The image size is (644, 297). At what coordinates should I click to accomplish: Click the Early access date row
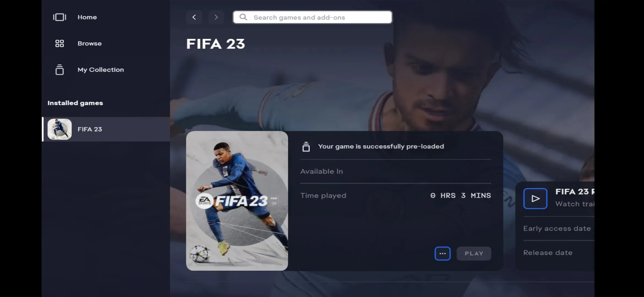click(x=559, y=229)
